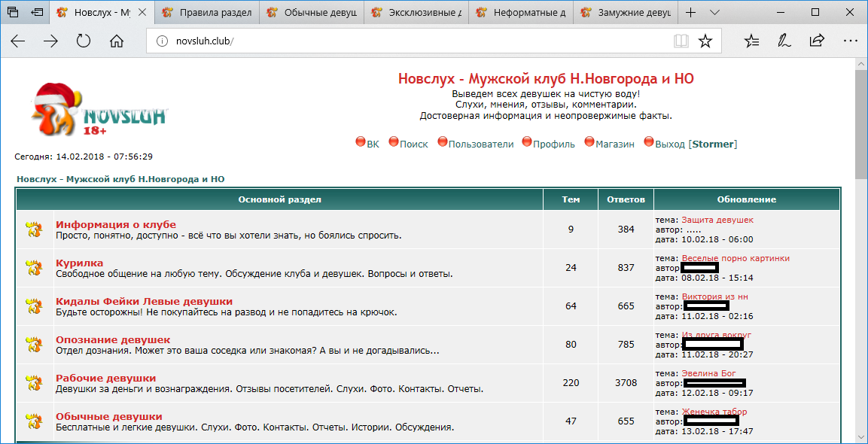Open the Поиск navigation link
This screenshot has width=868, height=444.
coord(413,144)
